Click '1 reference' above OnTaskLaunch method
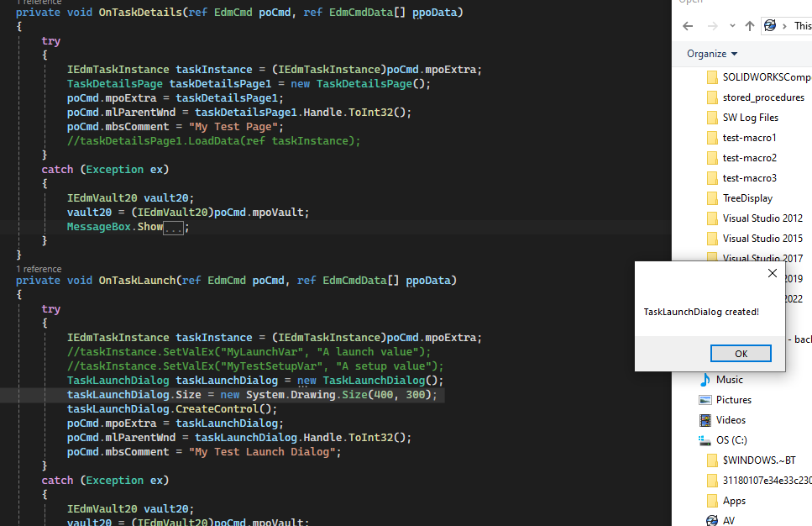This screenshot has height=526, width=812. (39, 269)
